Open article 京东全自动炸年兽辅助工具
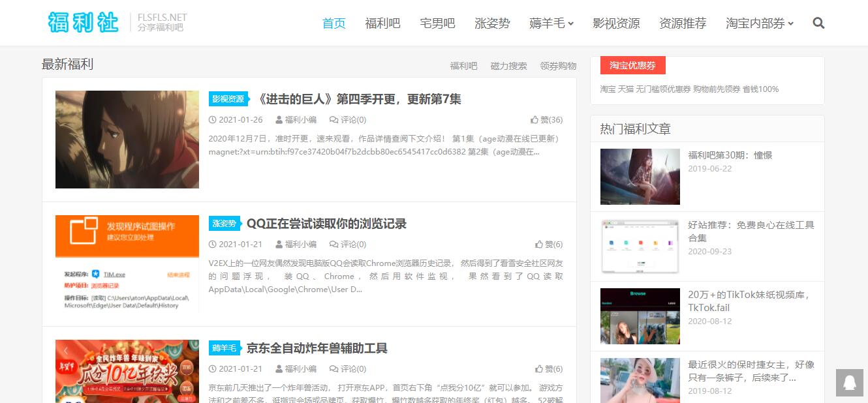Image resolution: width=868 pixels, height=403 pixels. point(317,348)
